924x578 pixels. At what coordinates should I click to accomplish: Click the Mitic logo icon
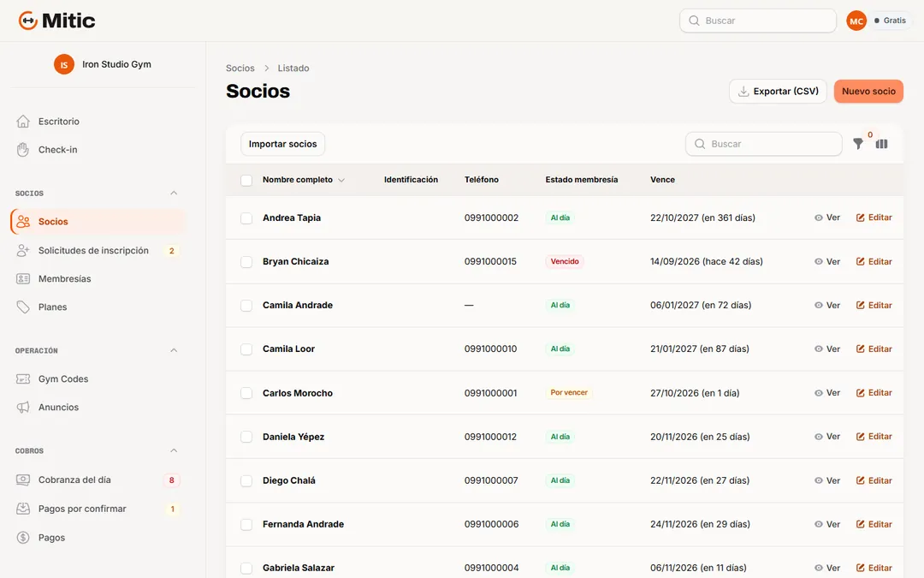point(27,21)
